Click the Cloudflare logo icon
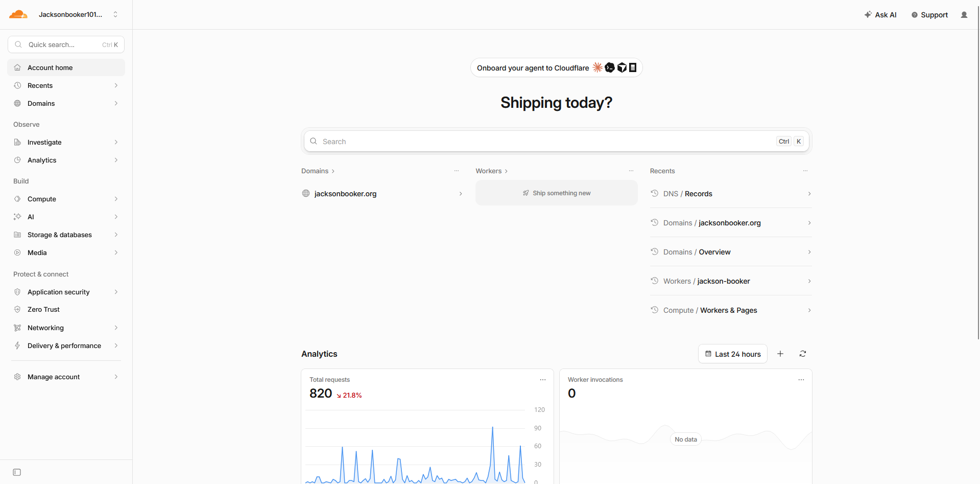 [18, 14]
